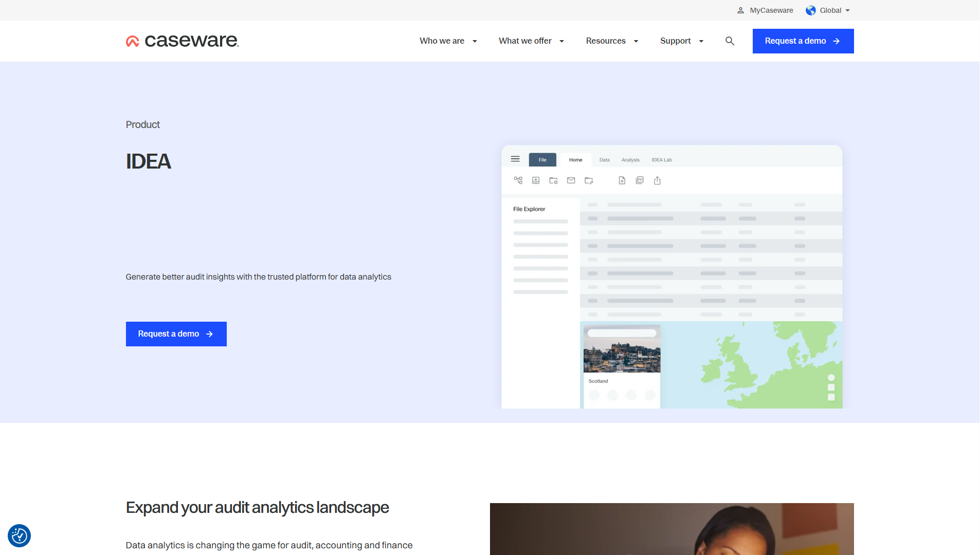Open the Support navigation menu
Image resolution: width=980 pixels, height=555 pixels.
681,41
